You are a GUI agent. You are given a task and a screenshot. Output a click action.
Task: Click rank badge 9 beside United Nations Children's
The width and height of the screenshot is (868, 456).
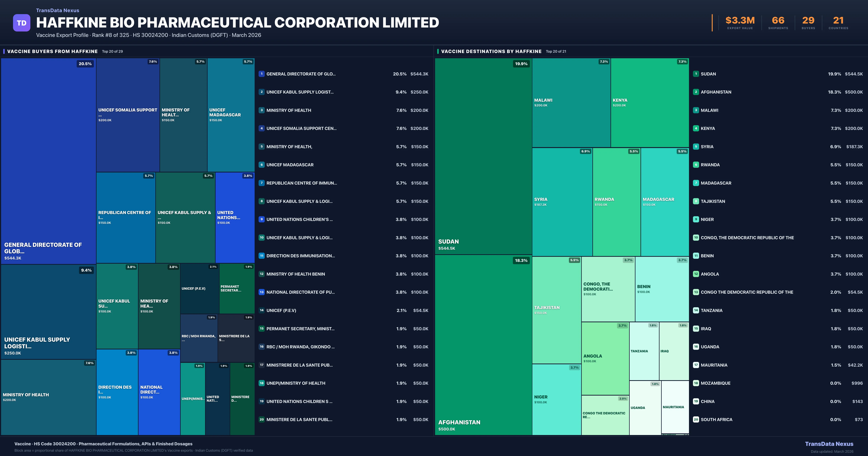(x=261, y=219)
